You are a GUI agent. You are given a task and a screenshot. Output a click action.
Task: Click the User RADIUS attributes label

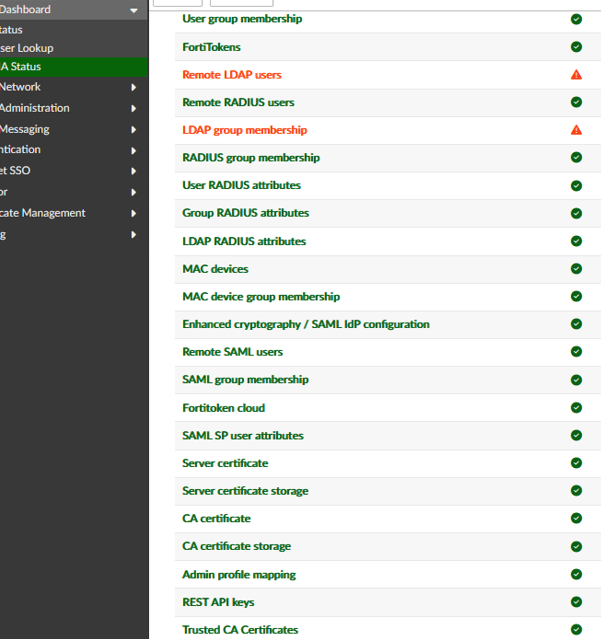242,185
